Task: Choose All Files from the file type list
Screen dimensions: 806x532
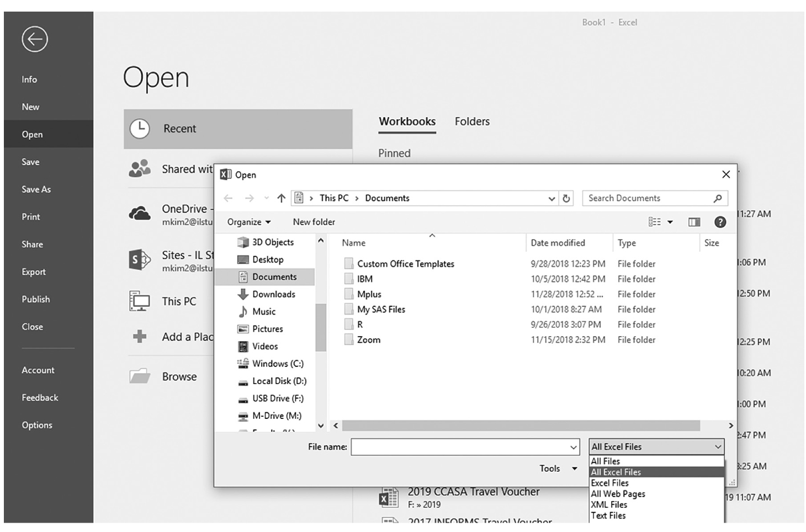Action: coord(656,461)
